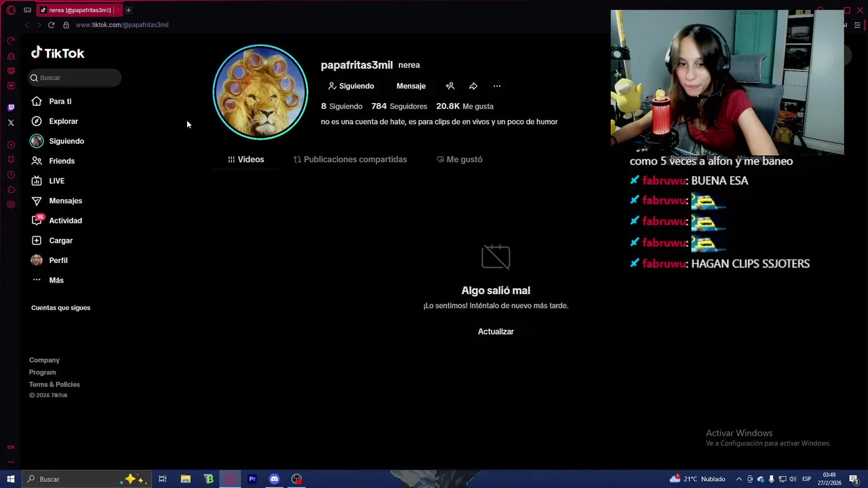Viewport: 868px width, 488px height.
Task: Switch to Publicaciones compartidas tab
Action: coord(350,159)
